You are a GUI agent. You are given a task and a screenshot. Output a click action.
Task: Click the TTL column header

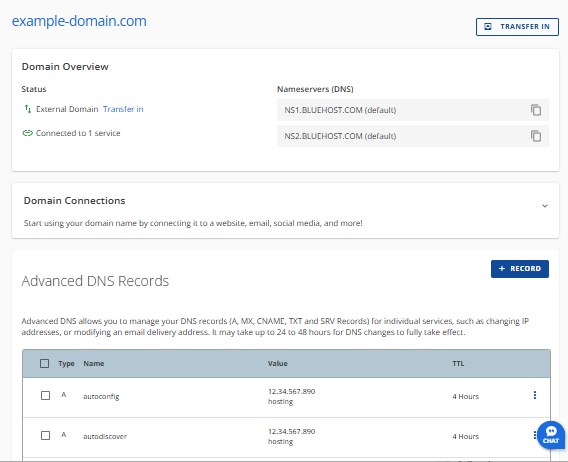[458, 363]
